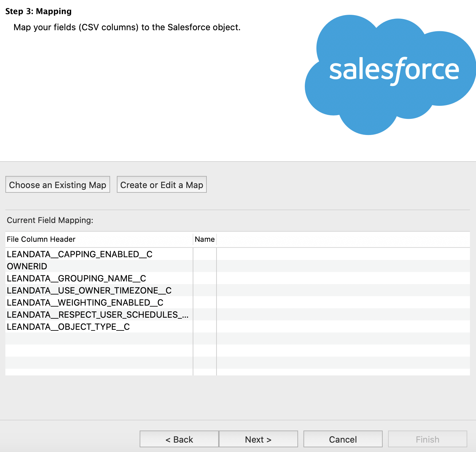Click the Salesforce cloud logo
Image resolution: width=476 pixels, height=452 pixels.
coord(389,75)
